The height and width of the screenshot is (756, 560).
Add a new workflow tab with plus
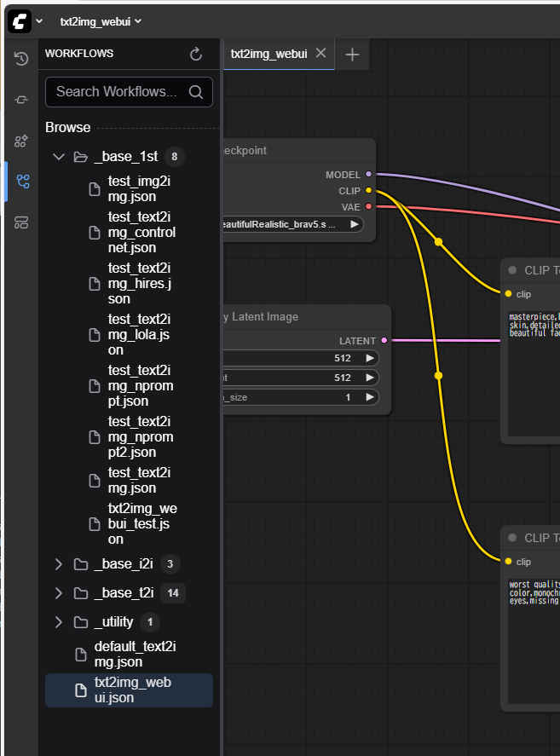(x=352, y=55)
